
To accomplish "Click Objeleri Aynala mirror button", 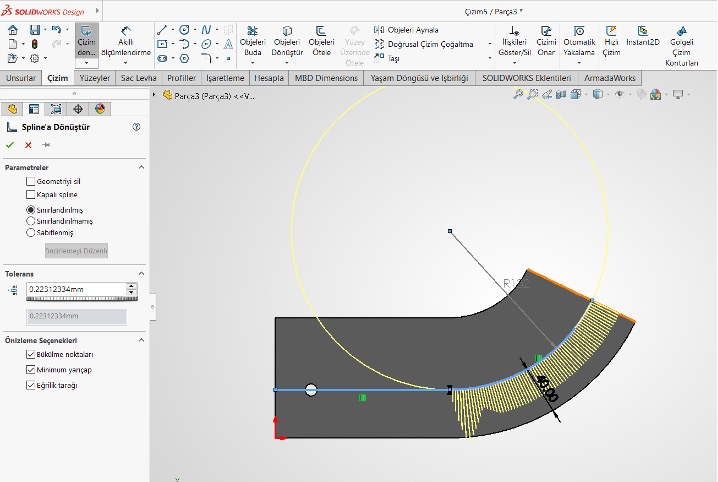I will pyautogui.click(x=405, y=30).
